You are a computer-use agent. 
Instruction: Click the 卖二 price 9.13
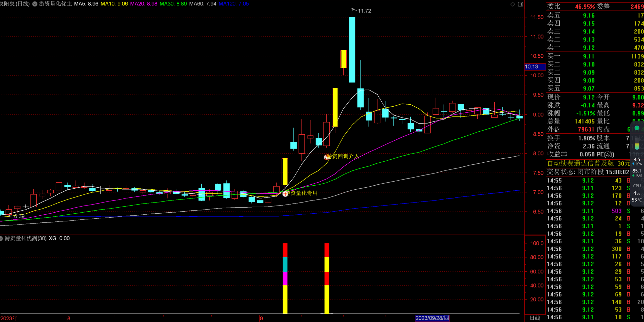tap(589, 40)
